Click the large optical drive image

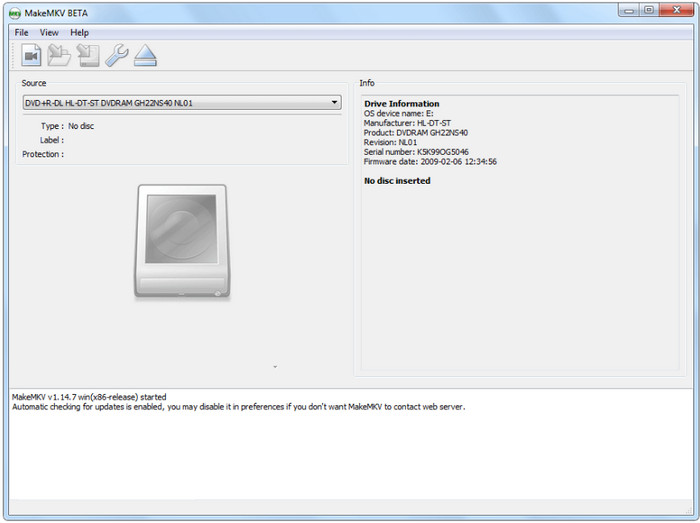182,241
